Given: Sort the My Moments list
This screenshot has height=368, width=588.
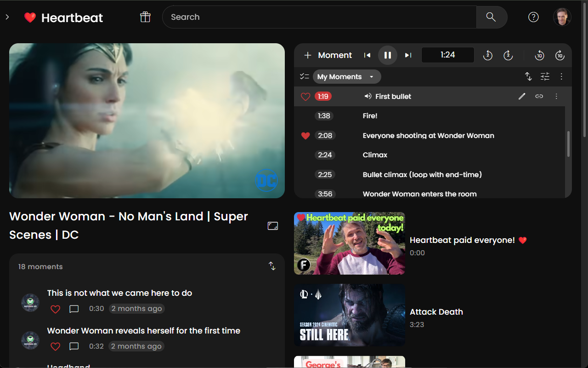Looking at the screenshot, I should point(528,77).
